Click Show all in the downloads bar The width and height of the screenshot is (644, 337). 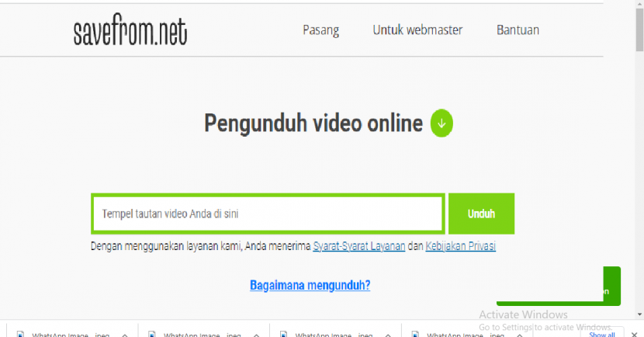[x=602, y=334]
